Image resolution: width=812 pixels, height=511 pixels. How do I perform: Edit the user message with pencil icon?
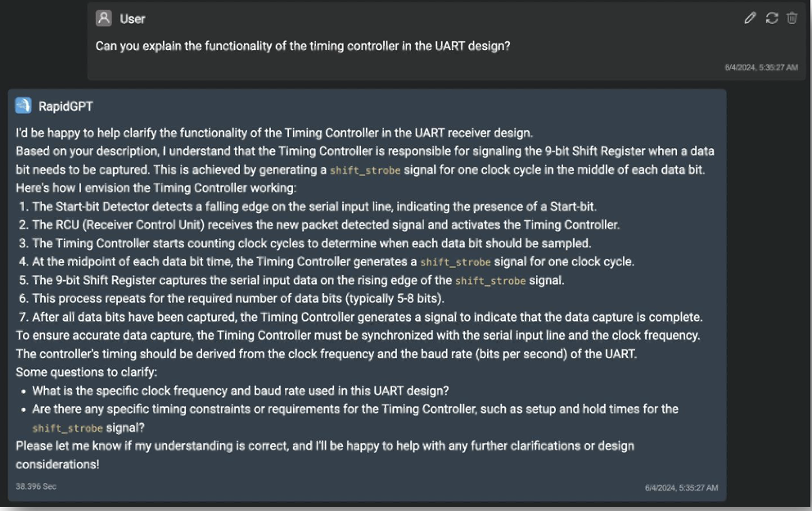tap(750, 18)
